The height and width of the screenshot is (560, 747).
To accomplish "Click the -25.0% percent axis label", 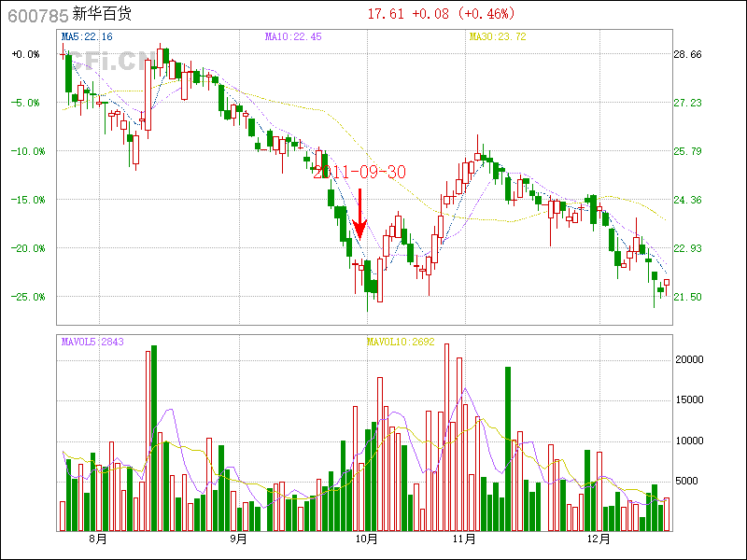I will tap(25, 297).
